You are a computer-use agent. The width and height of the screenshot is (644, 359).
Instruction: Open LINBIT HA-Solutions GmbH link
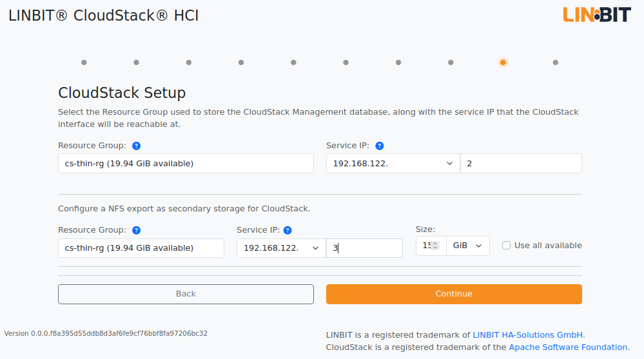[x=529, y=335]
